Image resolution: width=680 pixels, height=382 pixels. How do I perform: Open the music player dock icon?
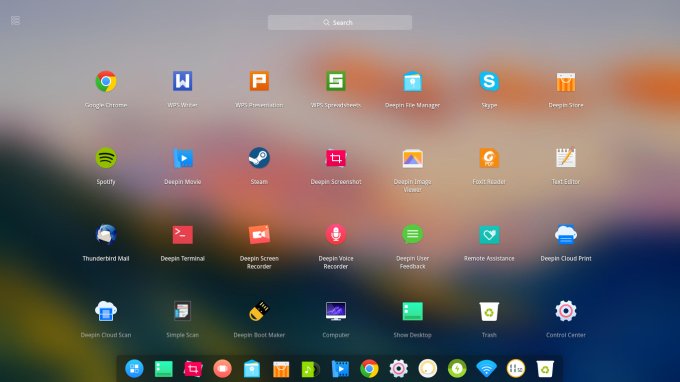tap(310, 369)
